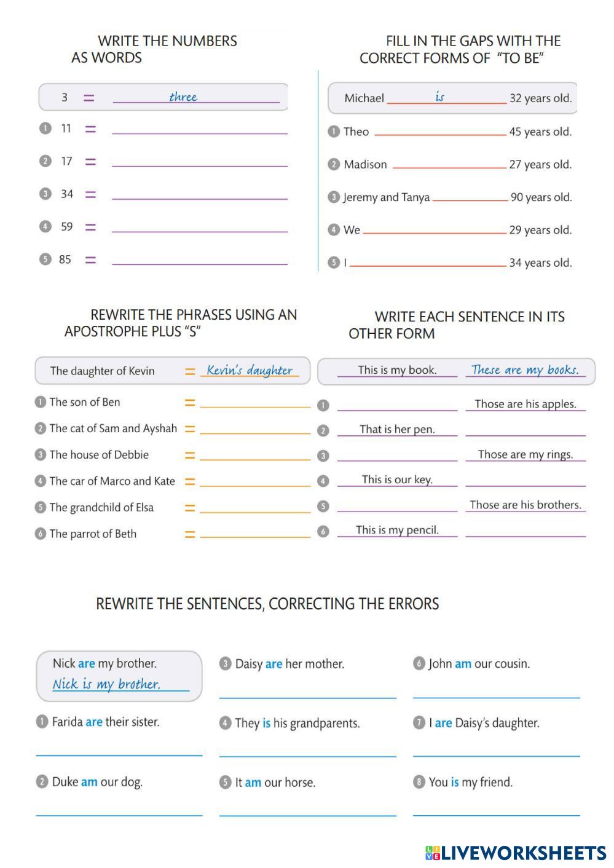The width and height of the screenshot is (614, 868).
Task: Click the blank left of 'Those are his apples.'
Action: 397,404
